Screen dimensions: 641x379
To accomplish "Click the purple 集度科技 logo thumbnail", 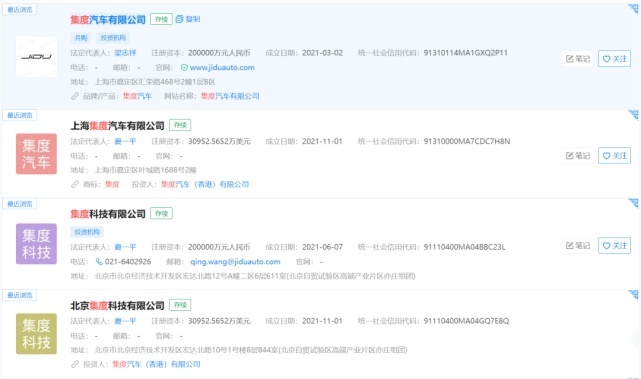I will click(36, 244).
